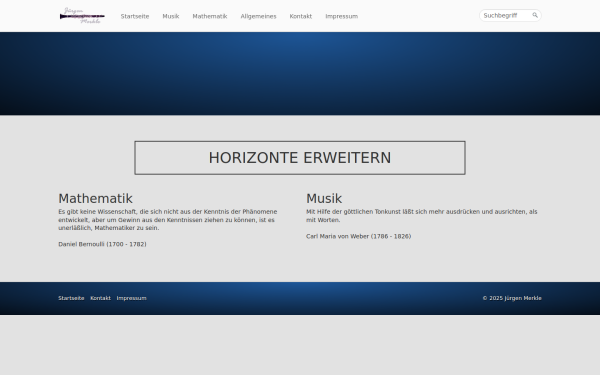This screenshot has width=600, height=375.
Task: Focus the Suchbegriff search field
Action: (510, 15)
